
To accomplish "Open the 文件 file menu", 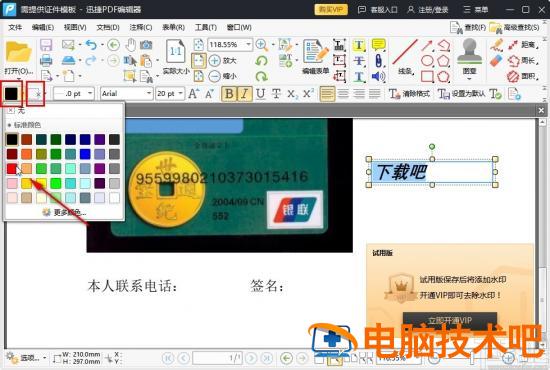I will (x=15, y=27).
